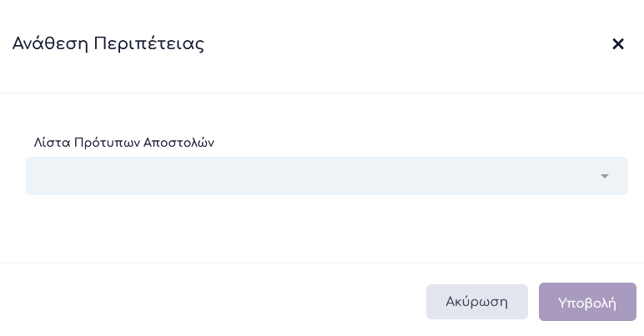Close the Ανάθεση Περιπέτειας dialog

click(x=618, y=43)
